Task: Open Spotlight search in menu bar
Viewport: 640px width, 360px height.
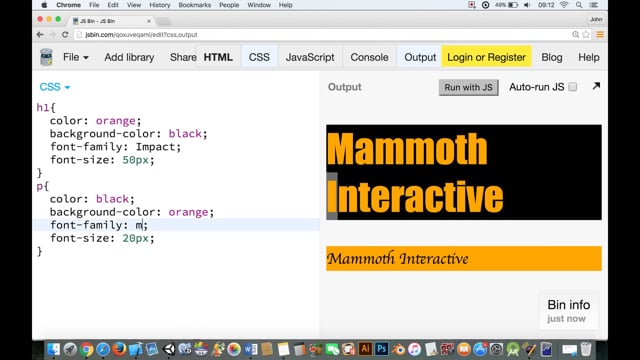Action: coord(579,5)
